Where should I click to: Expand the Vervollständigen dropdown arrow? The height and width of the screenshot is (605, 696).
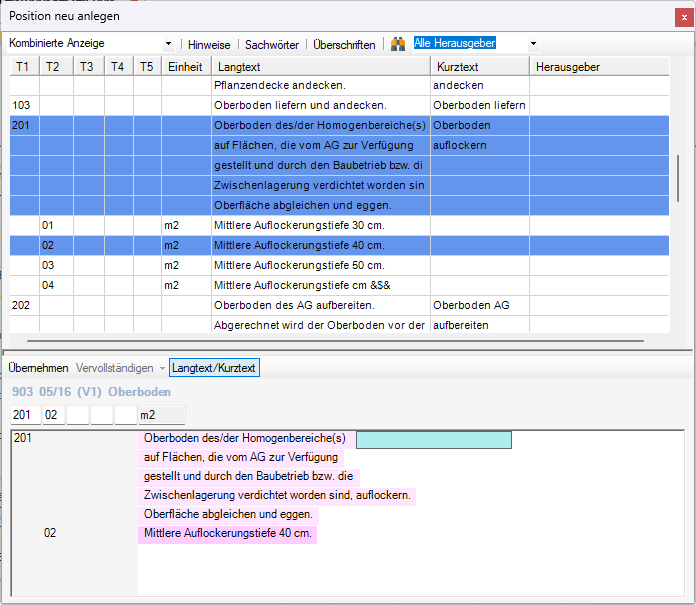pos(162,368)
